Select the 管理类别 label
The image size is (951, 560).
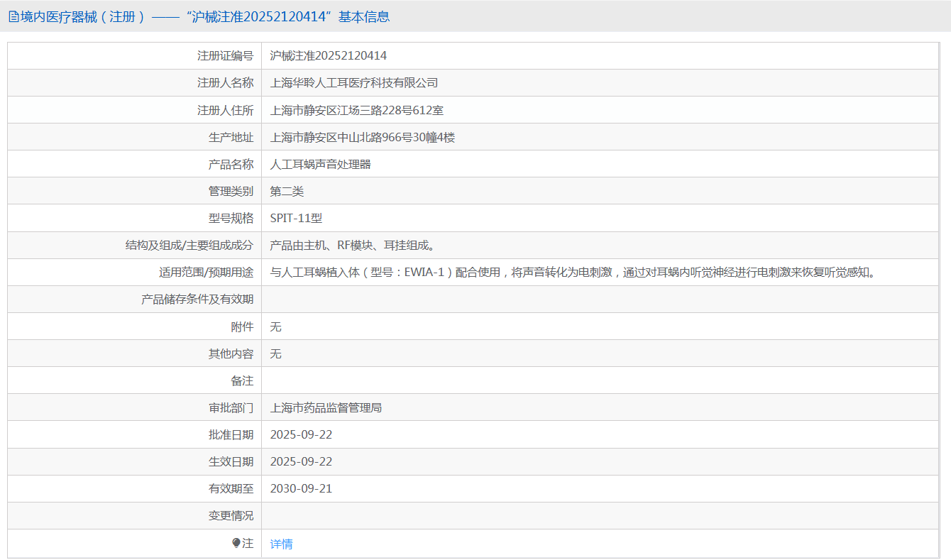pos(231,191)
